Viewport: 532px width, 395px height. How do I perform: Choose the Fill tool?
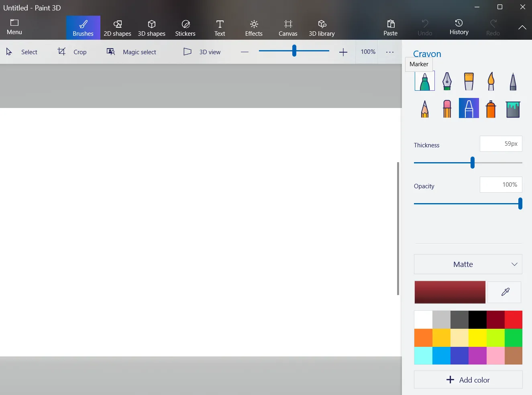click(513, 108)
